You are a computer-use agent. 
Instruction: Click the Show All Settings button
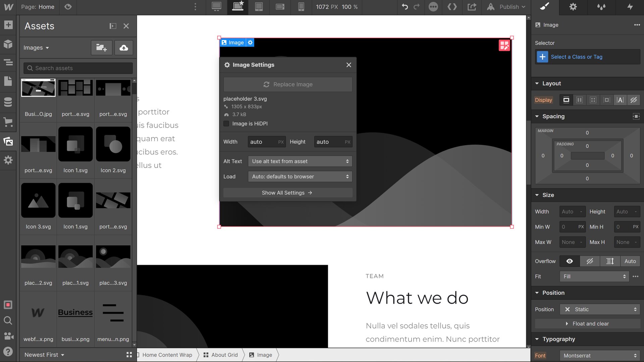click(x=288, y=193)
